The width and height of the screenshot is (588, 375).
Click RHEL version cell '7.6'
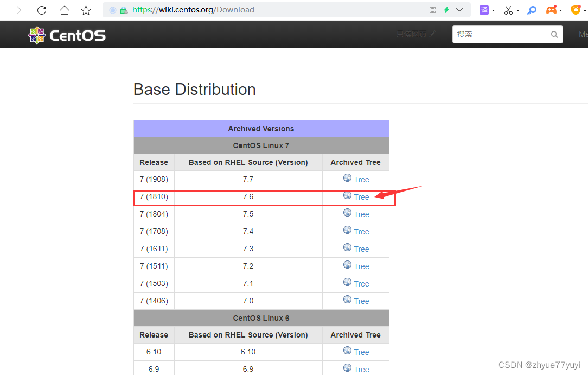pyautogui.click(x=248, y=196)
